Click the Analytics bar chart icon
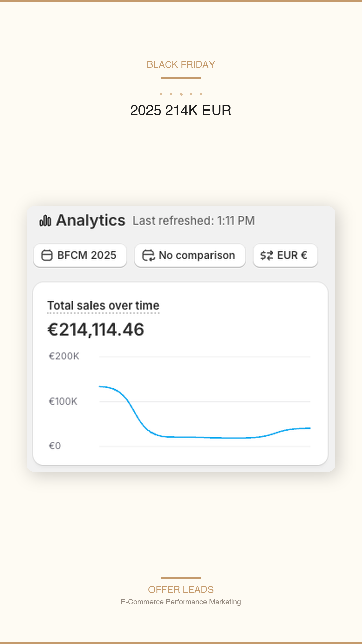The image size is (362, 644). tap(45, 221)
